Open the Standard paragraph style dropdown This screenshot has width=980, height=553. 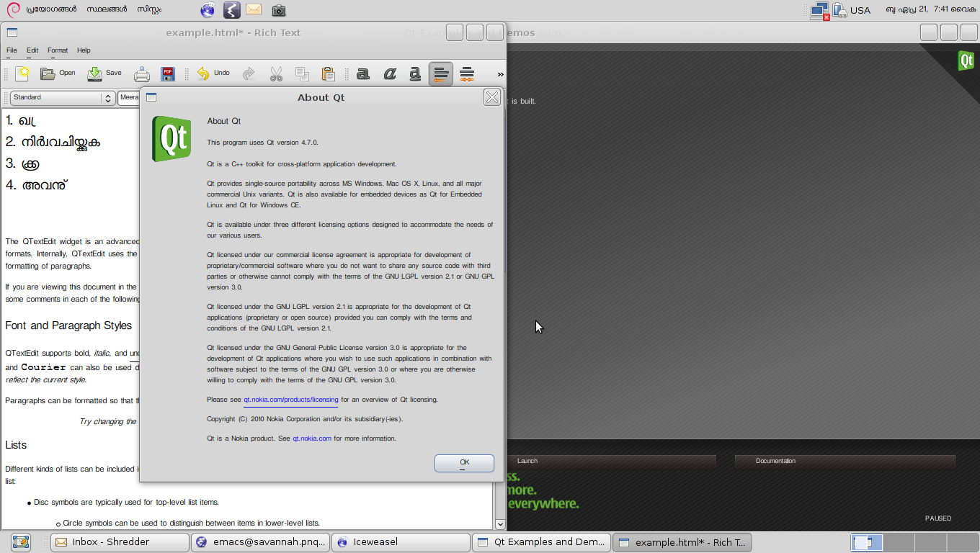click(x=62, y=97)
